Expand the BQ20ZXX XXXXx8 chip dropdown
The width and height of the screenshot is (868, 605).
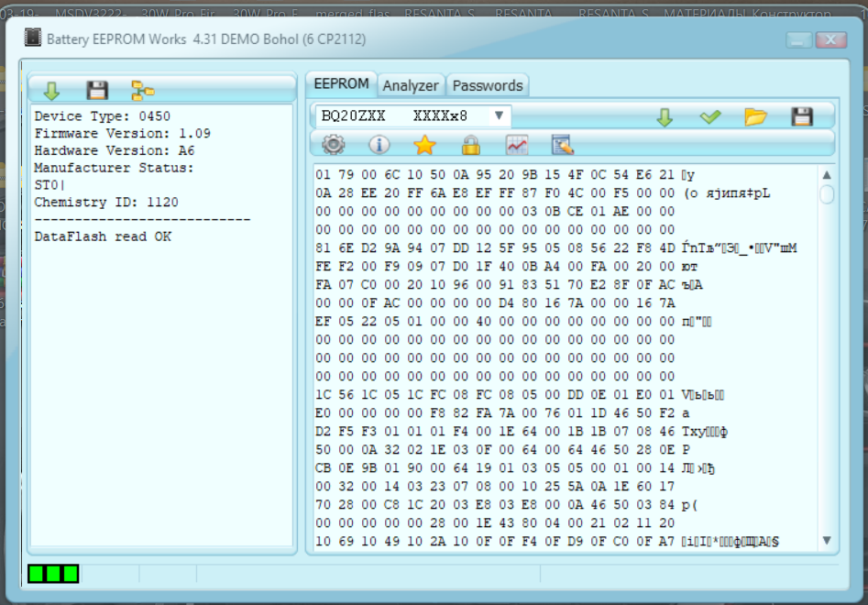499,115
